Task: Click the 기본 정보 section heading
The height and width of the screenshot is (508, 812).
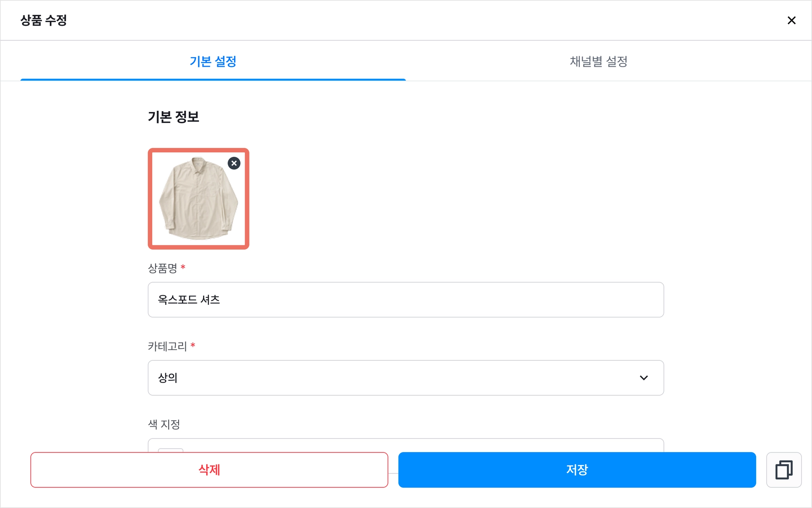Action: (x=174, y=117)
